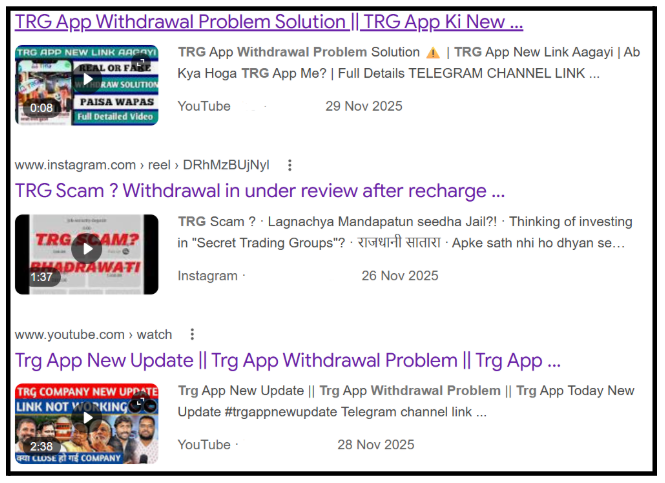The width and height of the screenshot is (665, 483).
Task: Open the TRG Scam ? Withdrawal in under review link
Action: [260, 191]
